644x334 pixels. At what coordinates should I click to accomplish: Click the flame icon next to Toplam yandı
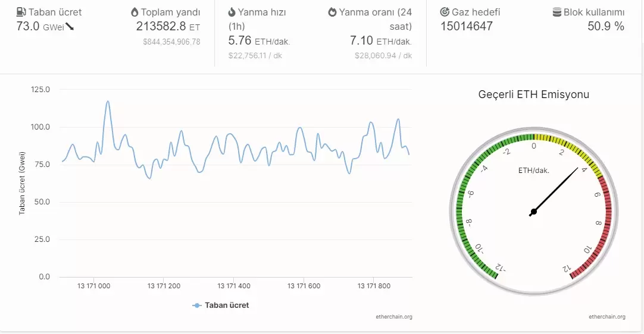click(135, 12)
